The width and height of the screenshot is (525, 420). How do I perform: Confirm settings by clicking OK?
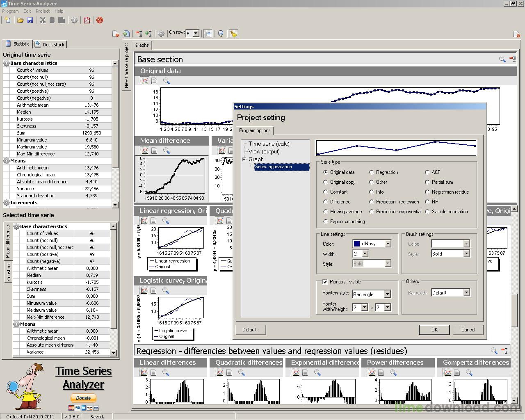pyautogui.click(x=434, y=330)
